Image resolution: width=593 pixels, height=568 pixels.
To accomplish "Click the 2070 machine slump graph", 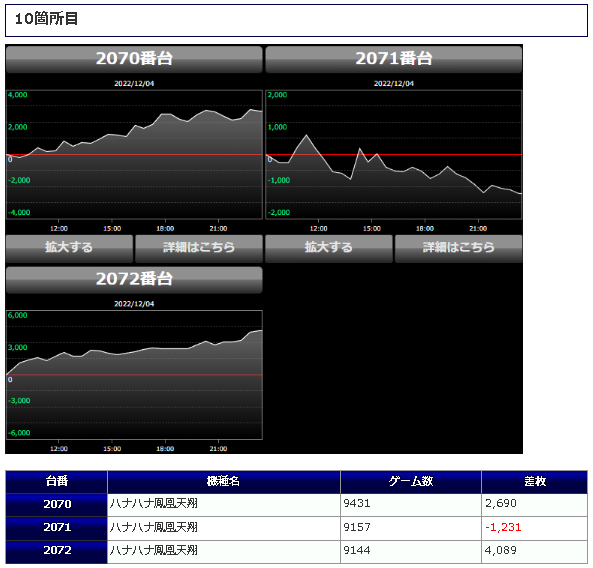I will click(134, 154).
